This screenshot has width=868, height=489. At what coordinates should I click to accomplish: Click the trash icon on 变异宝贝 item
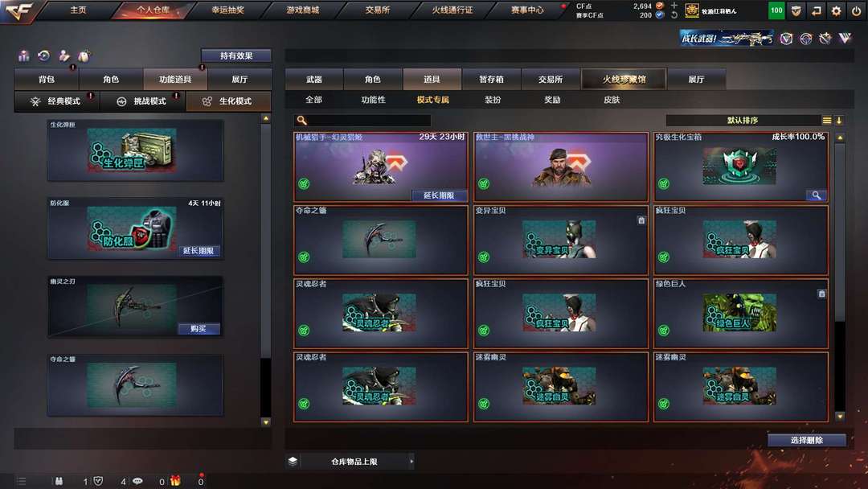(641, 220)
